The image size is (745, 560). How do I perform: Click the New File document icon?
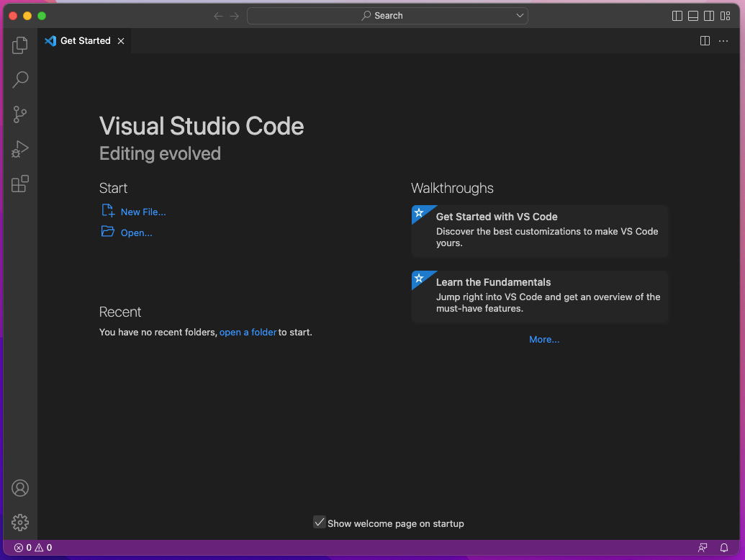point(108,210)
